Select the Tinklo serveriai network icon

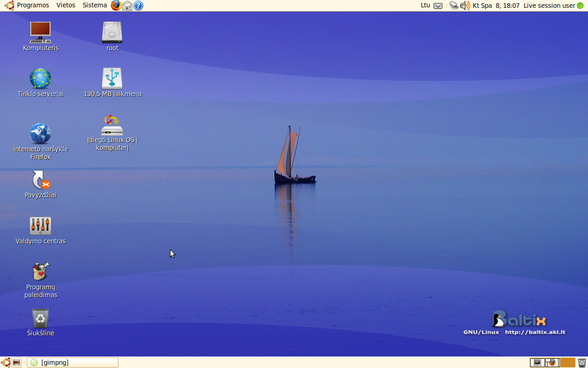click(x=40, y=79)
